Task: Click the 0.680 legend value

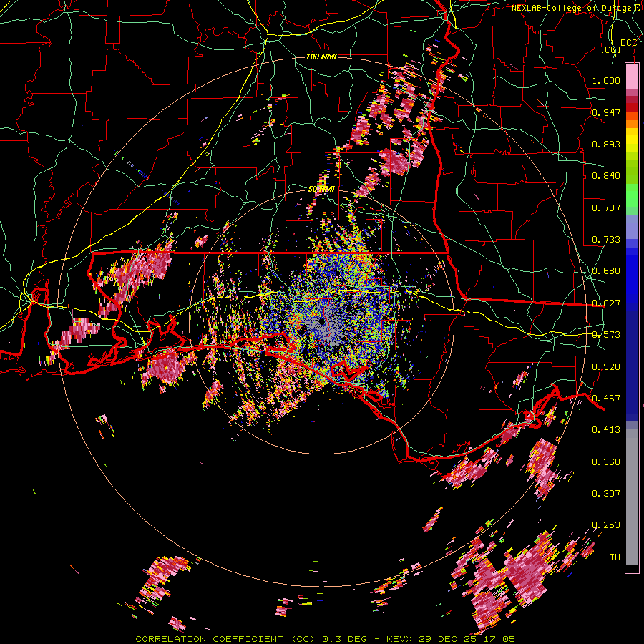Action: pos(606,271)
